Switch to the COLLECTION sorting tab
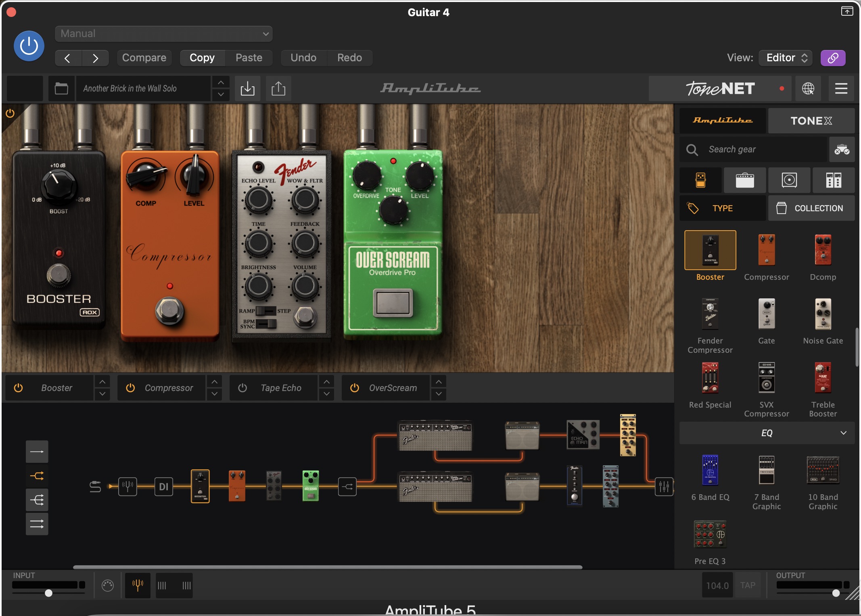 pos(811,208)
